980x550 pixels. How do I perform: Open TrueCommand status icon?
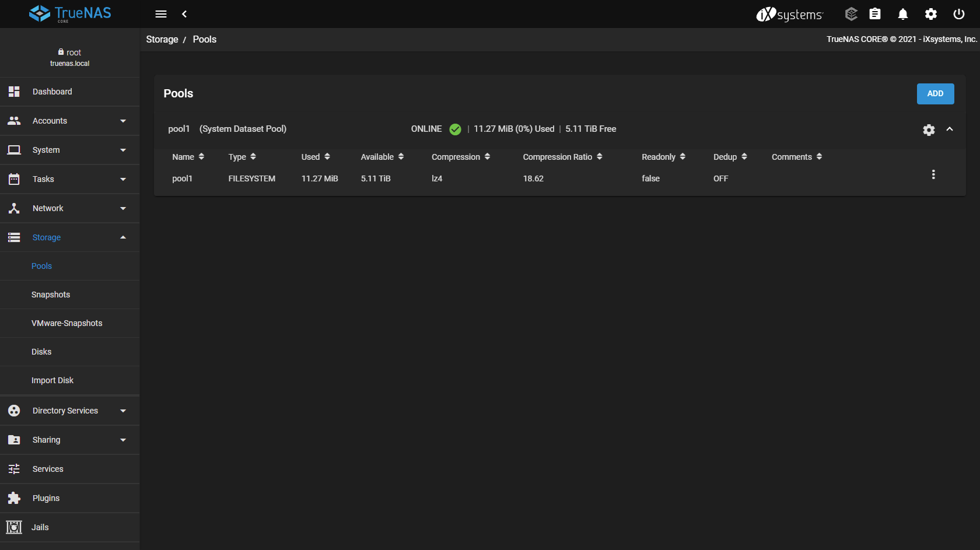click(851, 14)
